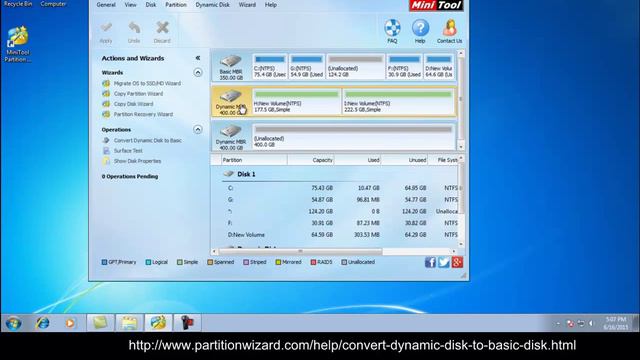Click the Migrate OS to SSD/HD Wizard icon

106,83
